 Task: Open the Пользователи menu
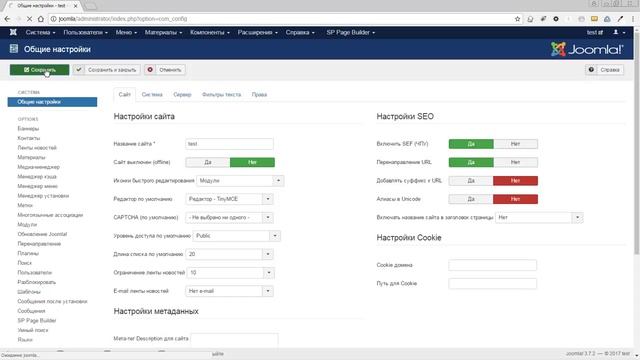click(x=85, y=32)
